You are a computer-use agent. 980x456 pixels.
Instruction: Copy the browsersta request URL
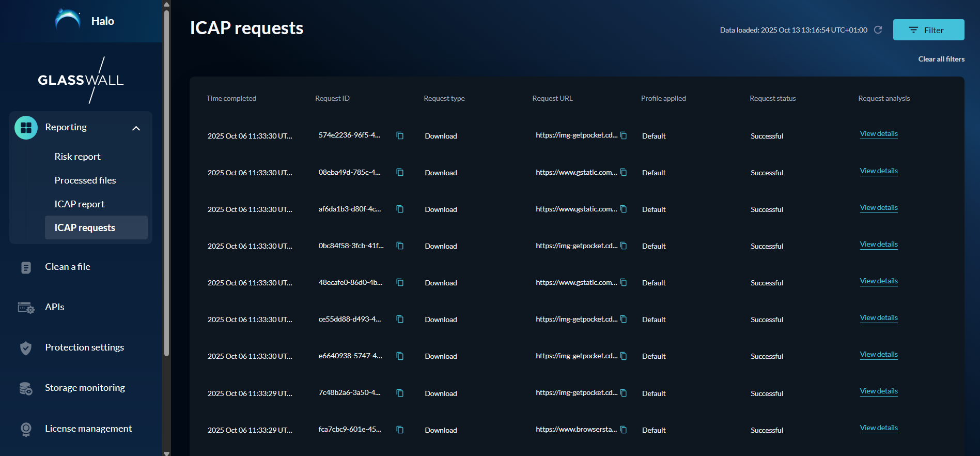coord(624,430)
